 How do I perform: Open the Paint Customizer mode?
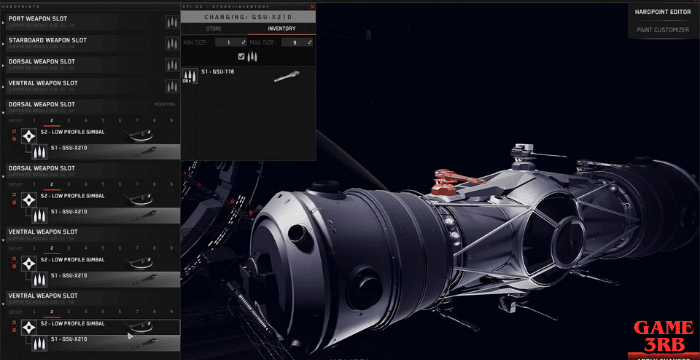[663, 30]
